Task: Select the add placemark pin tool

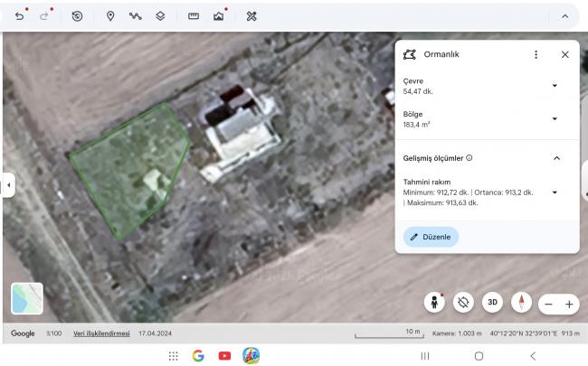Action: coord(110,16)
